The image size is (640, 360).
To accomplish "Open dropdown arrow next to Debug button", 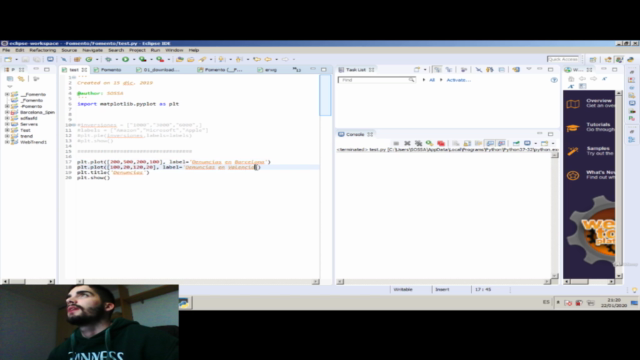I will tap(116, 60).
